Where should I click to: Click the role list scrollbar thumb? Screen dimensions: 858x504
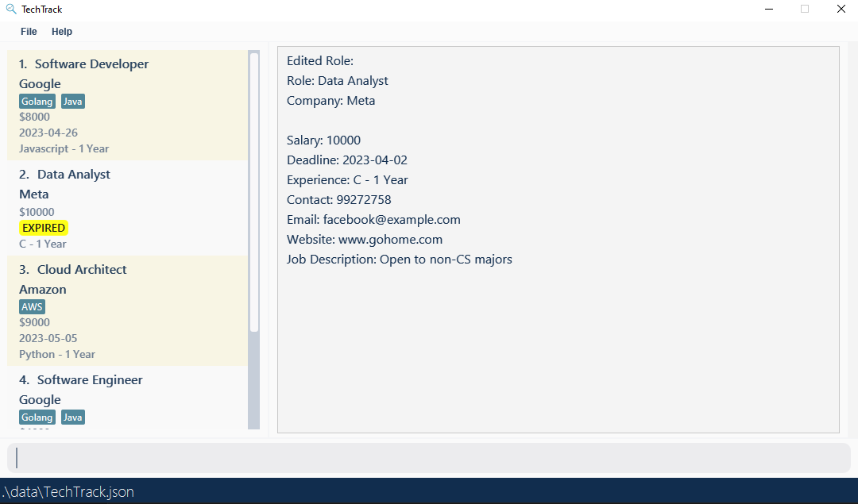pyautogui.click(x=254, y=192)
